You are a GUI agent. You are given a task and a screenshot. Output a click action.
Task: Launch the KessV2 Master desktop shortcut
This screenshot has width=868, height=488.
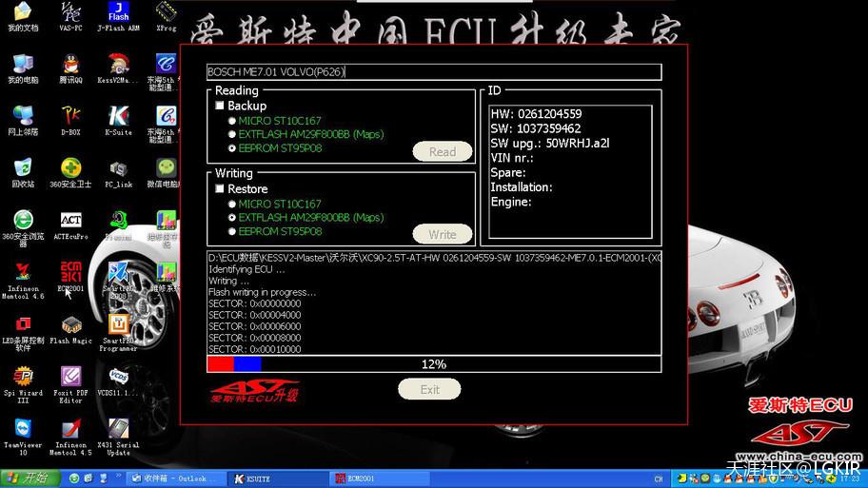tap(118, 68)
